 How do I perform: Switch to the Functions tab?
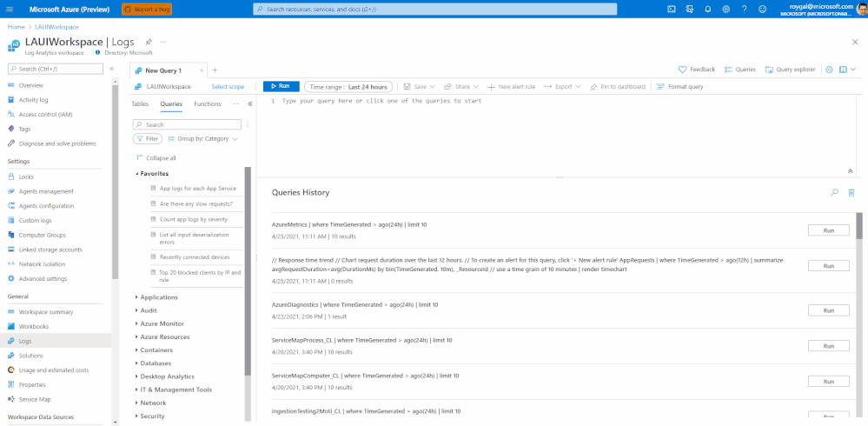coord(208,104)
